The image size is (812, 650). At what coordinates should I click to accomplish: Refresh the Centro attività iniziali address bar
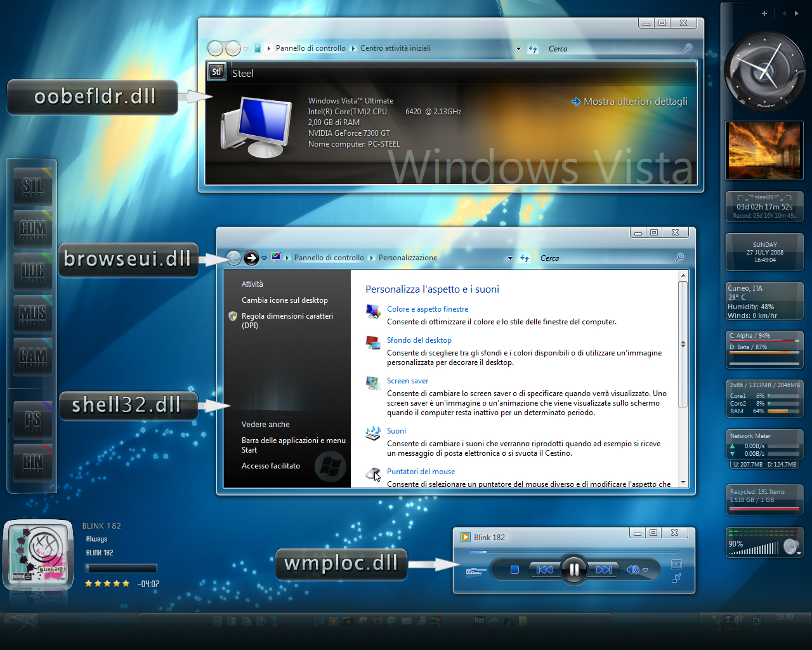pos(533,49)
